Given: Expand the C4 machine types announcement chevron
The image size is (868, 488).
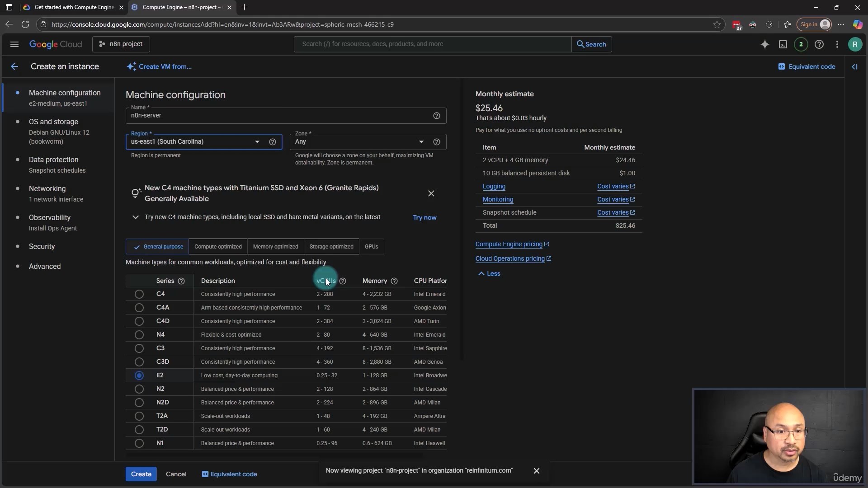Looking at the screenshot, I should click(135, 217).
